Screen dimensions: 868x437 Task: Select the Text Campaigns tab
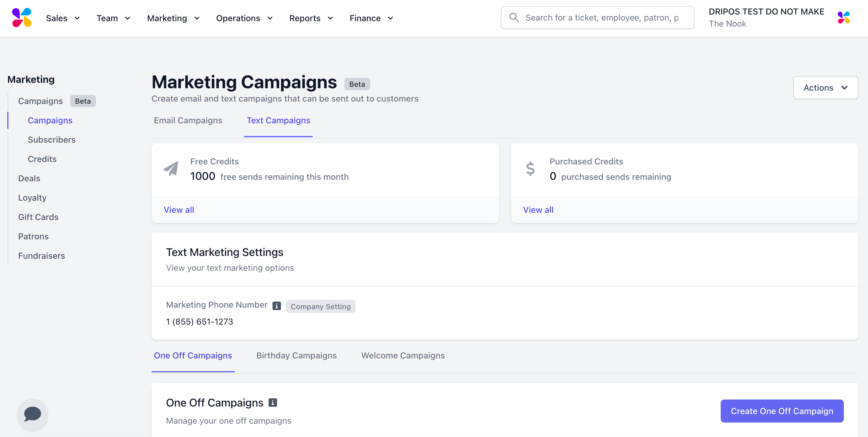coord(278,120)
